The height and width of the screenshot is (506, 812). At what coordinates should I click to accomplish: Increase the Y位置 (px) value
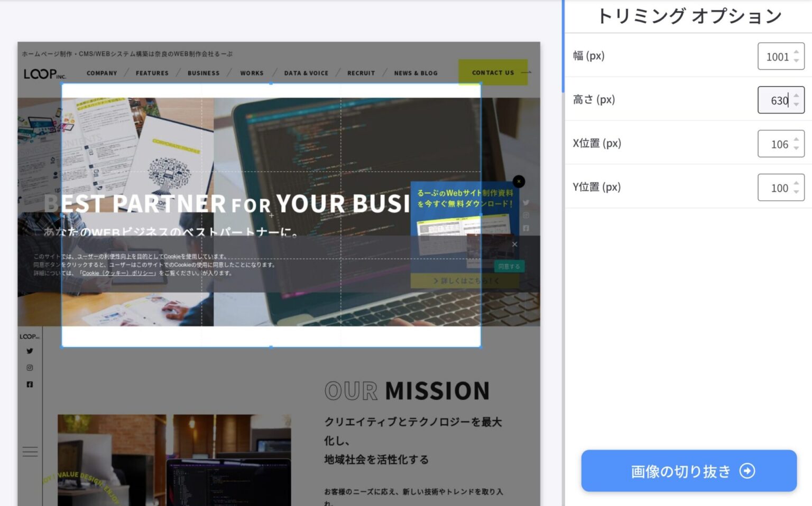(x=796, y=183)
